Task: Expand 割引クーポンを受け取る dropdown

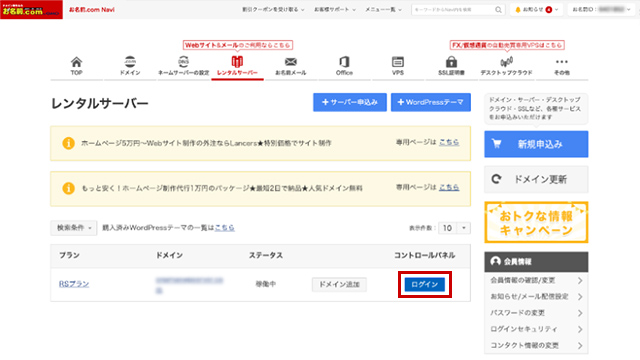Action: [x=273, y=9]
